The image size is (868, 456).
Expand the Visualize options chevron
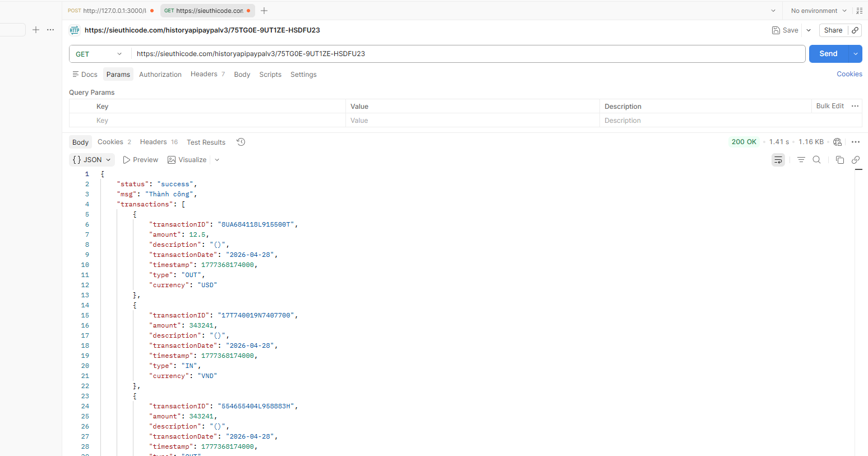coord(217,160)
